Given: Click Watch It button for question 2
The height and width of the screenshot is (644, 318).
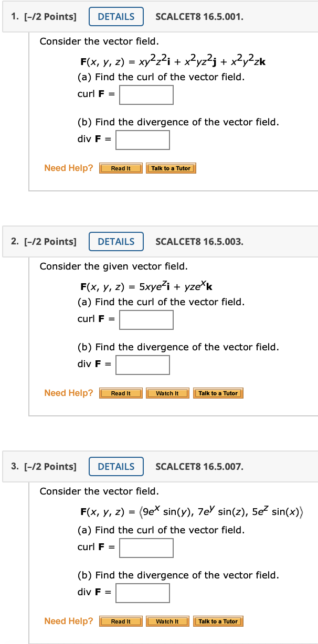Looking at the screenshot, I should [167, 393].
